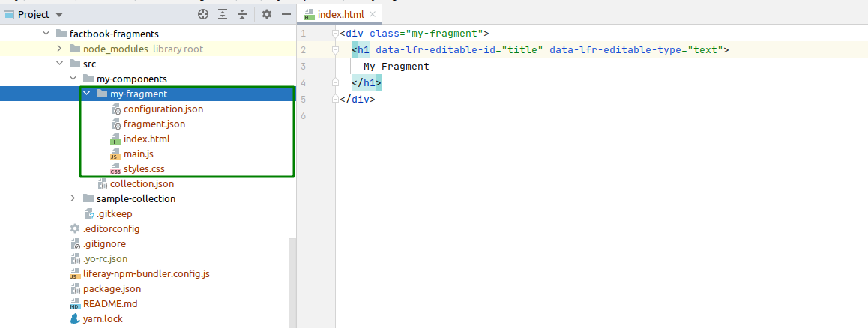
Task: Click the locate/select opened file target icon
Action: 203,14
